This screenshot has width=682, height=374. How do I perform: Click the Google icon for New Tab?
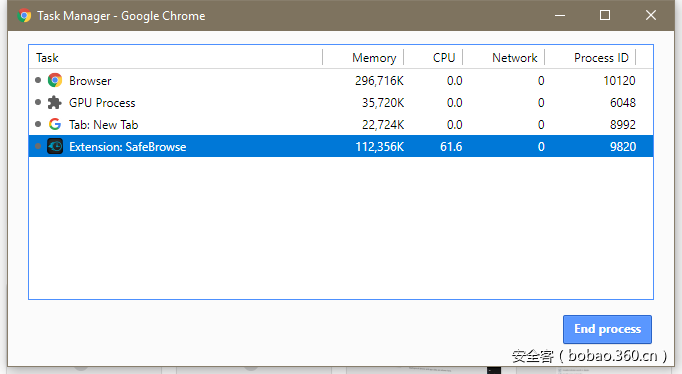55,124
